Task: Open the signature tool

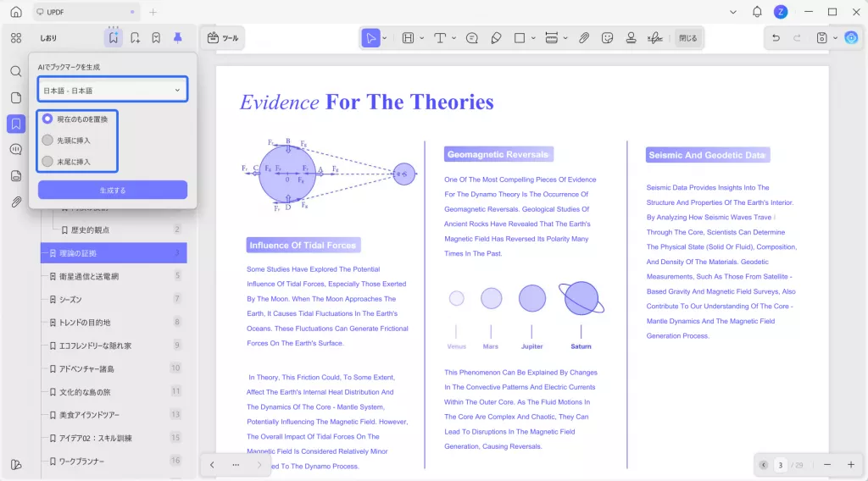Action: click(x=655, y=38)
